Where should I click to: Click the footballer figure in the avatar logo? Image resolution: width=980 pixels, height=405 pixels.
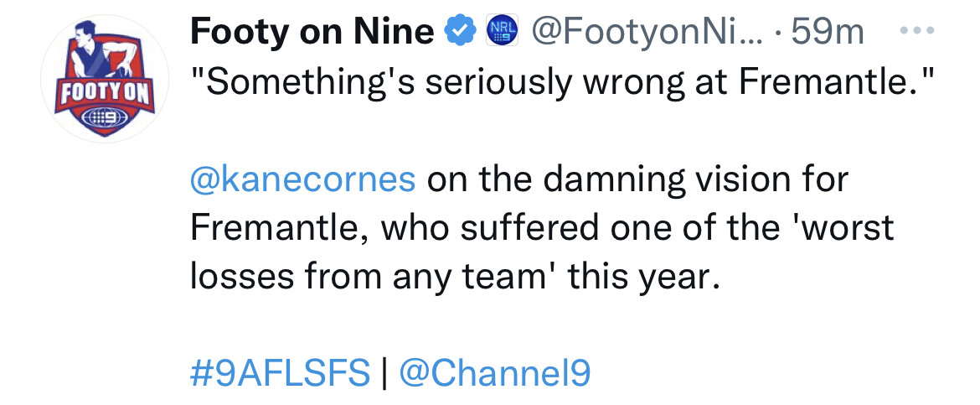coord(101,51)
